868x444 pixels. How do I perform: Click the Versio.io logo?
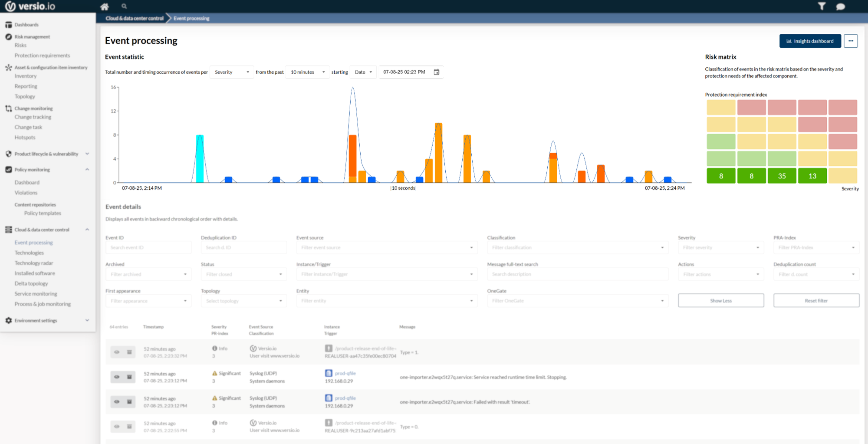[x=30, y=7]
